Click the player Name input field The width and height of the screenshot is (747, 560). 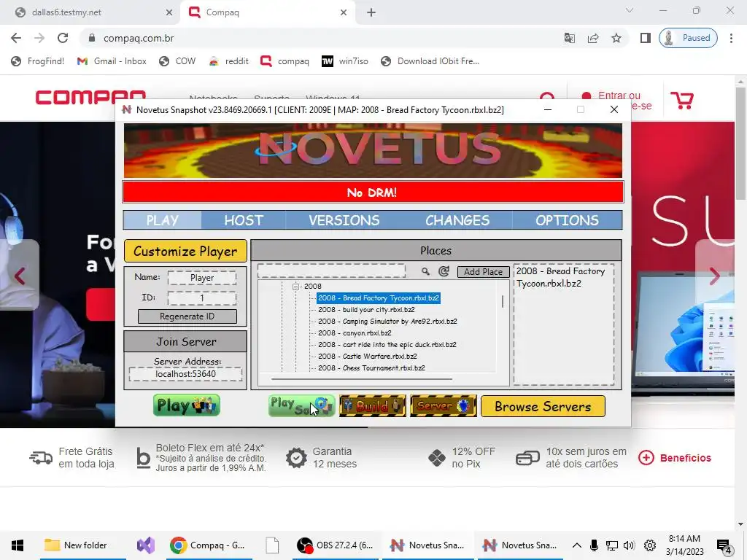[x=202, y=278]
